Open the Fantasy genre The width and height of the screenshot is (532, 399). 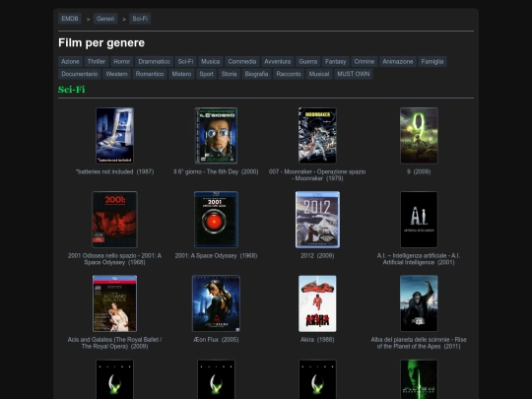pyautogui.click(x=336, y=62)
